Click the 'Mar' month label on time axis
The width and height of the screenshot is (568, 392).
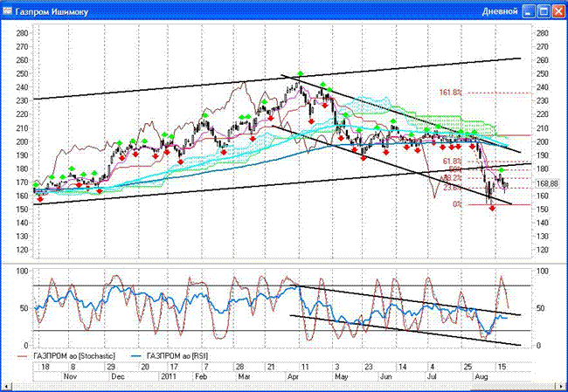click(x=245, y=376)
